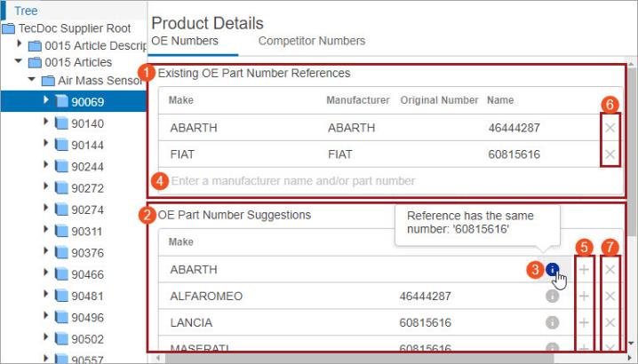Show info for LANCIA suggestion

552,322
